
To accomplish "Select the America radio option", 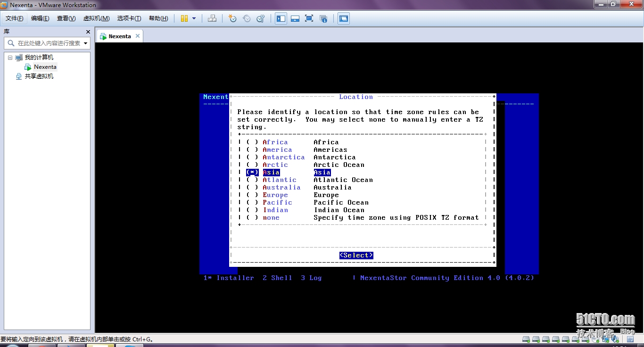I will coord(252,150).
